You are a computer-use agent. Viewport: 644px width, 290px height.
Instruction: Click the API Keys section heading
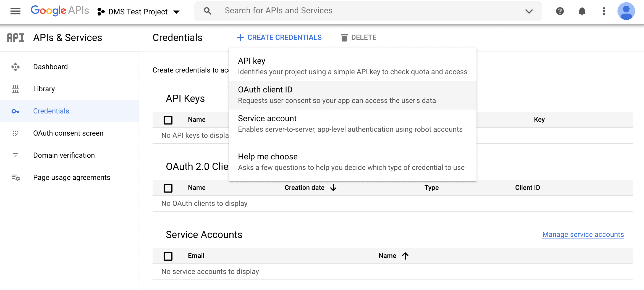(185, 99)
